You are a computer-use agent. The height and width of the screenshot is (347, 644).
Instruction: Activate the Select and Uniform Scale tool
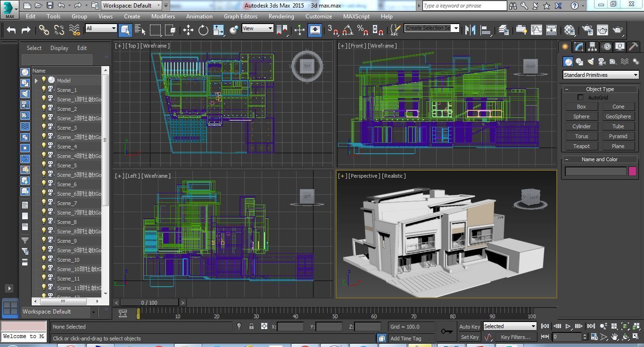[218, 30]
